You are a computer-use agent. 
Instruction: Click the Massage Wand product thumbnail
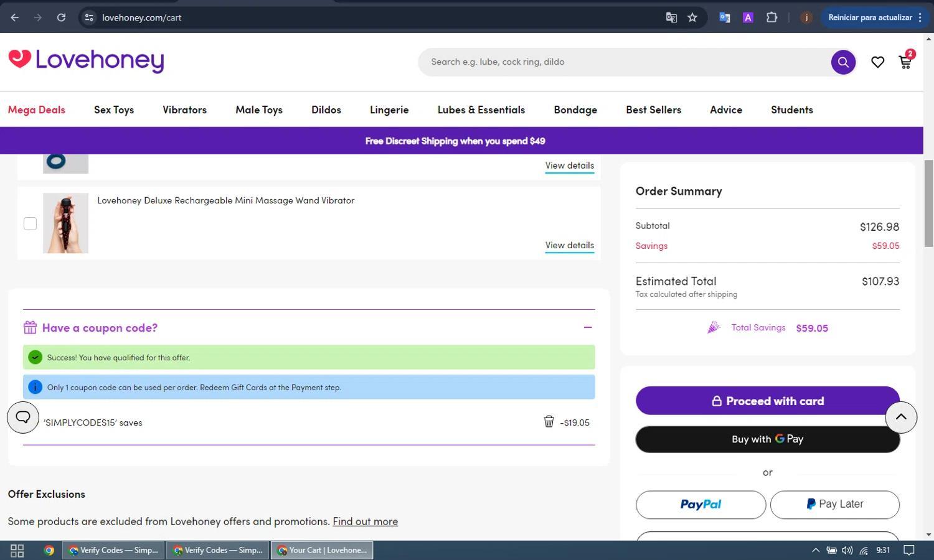(65, 223)
